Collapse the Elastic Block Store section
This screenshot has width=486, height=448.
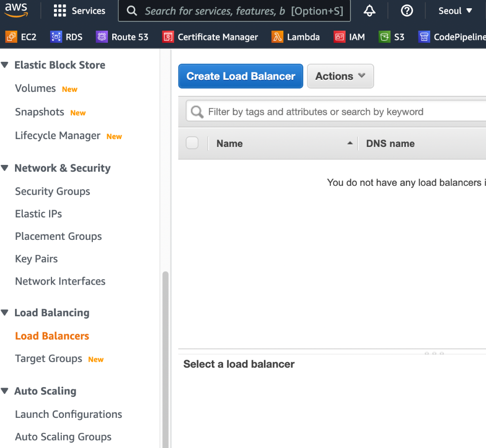[x=5, y=65]
